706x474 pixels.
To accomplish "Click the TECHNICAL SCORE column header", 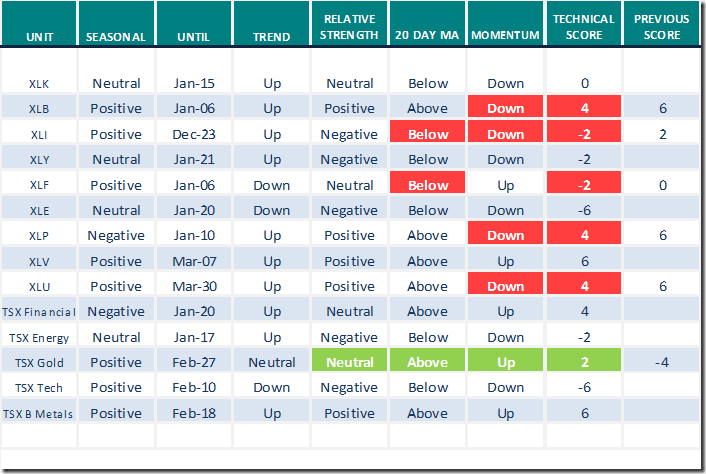I will tap(583, 28).
